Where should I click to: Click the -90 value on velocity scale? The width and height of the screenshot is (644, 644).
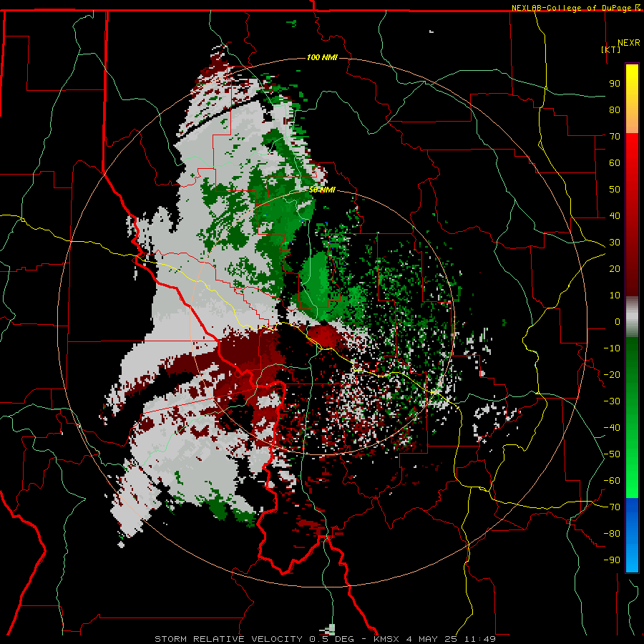tap(612, 560)
